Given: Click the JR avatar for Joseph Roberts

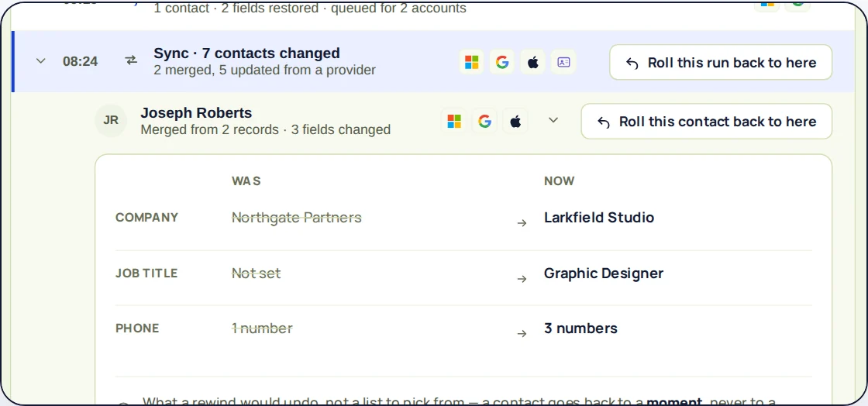Looking at the screenshot, I should point(111,121).
